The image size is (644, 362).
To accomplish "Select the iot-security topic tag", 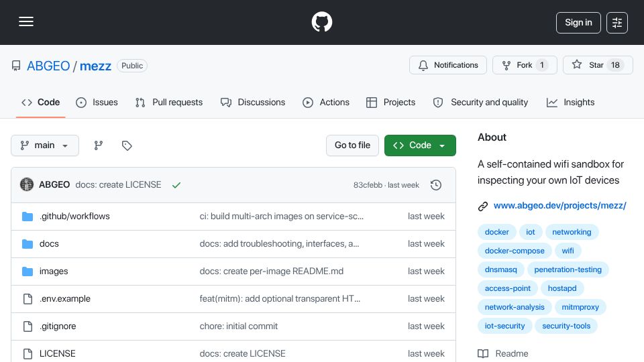I will pyautogui.click(x=504, y=326).
